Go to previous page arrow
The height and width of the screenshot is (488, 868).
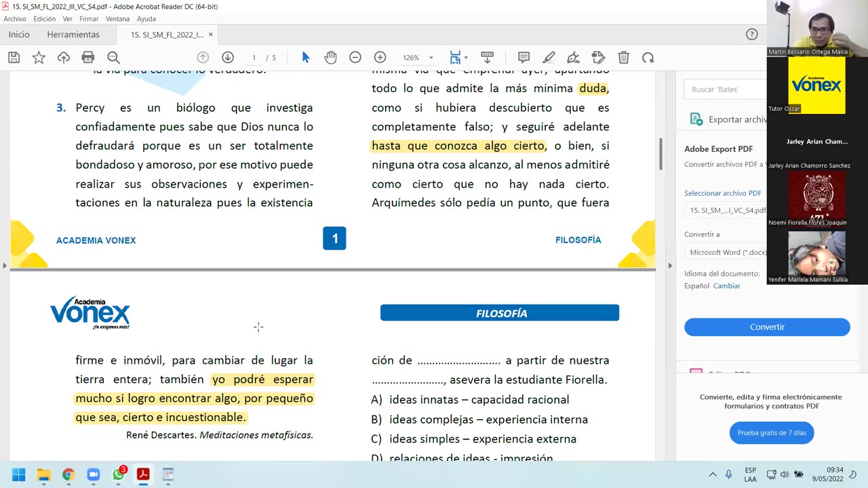[x=203, y=58]
